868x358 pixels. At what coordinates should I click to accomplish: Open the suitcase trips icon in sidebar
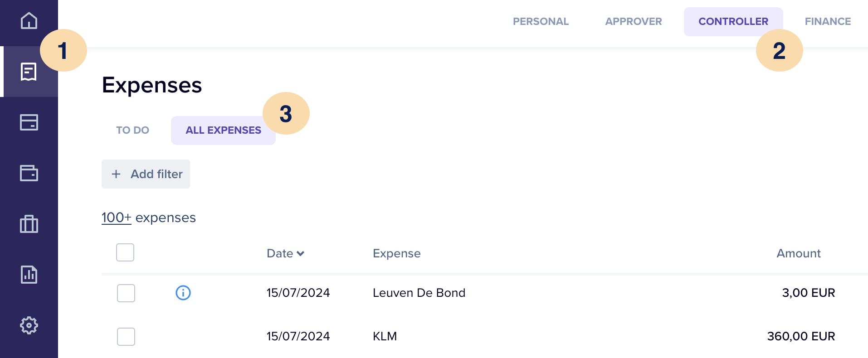click(29, 224)
